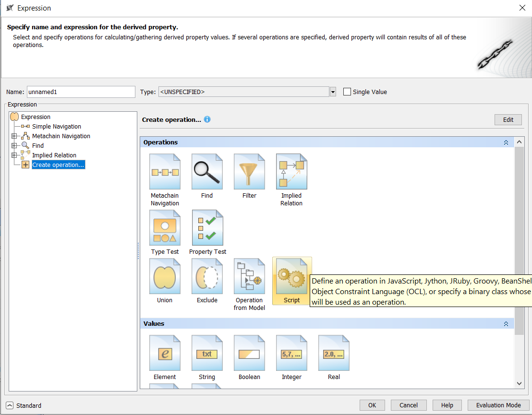Select the Property Test operation

(x=207, y=227)
